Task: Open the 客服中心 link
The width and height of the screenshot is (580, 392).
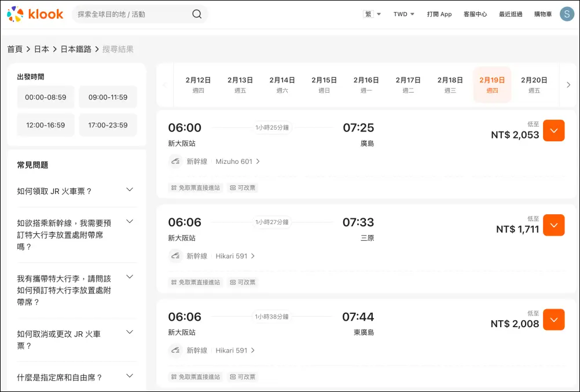Action: click(475, 14)
